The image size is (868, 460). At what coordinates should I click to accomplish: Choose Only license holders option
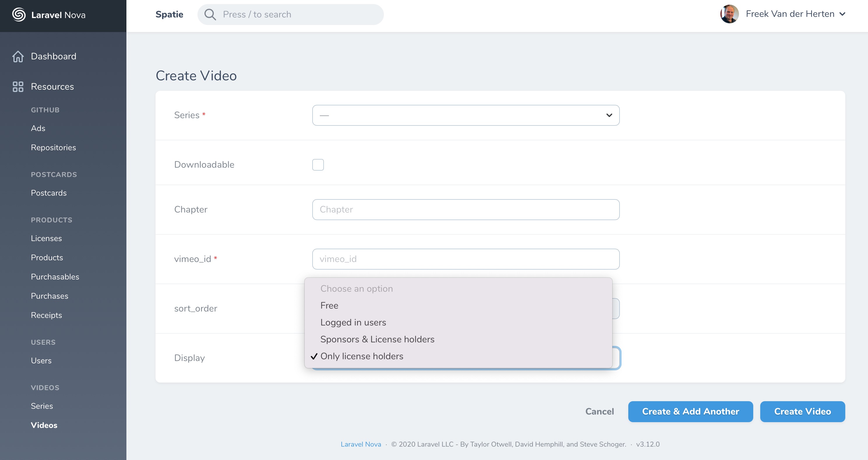(458, 356)
